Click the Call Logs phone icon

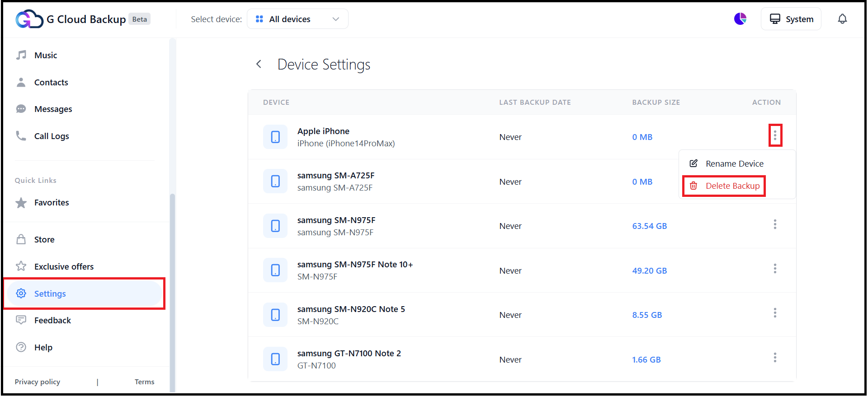click(21, 135)
